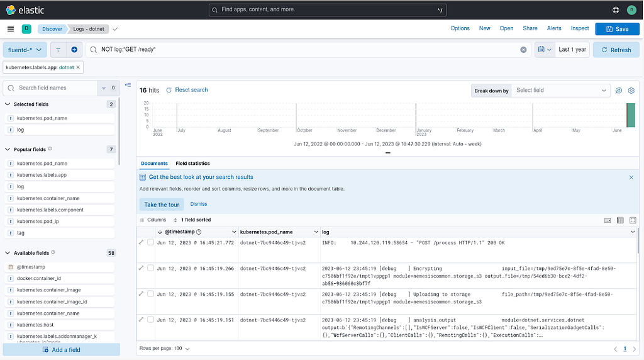Open the saved query filter menu icon

pyautogui.click(x=58, y=50)
